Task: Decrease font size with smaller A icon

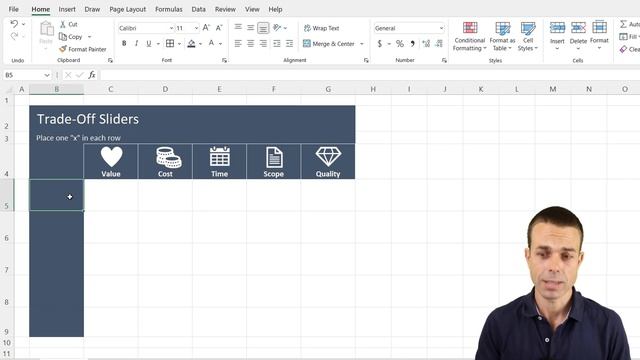Action: [x=219, y=28]
